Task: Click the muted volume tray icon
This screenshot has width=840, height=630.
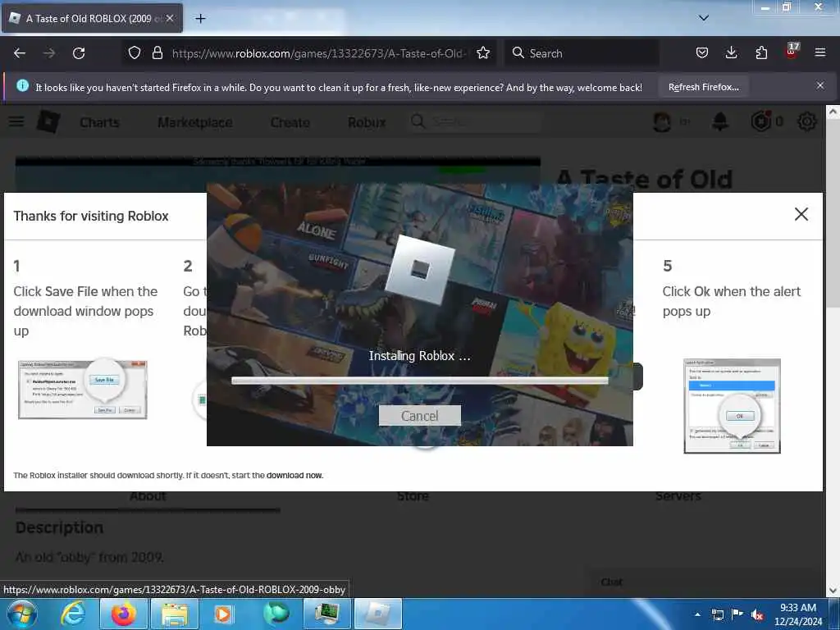Action: tap(757, 614)
